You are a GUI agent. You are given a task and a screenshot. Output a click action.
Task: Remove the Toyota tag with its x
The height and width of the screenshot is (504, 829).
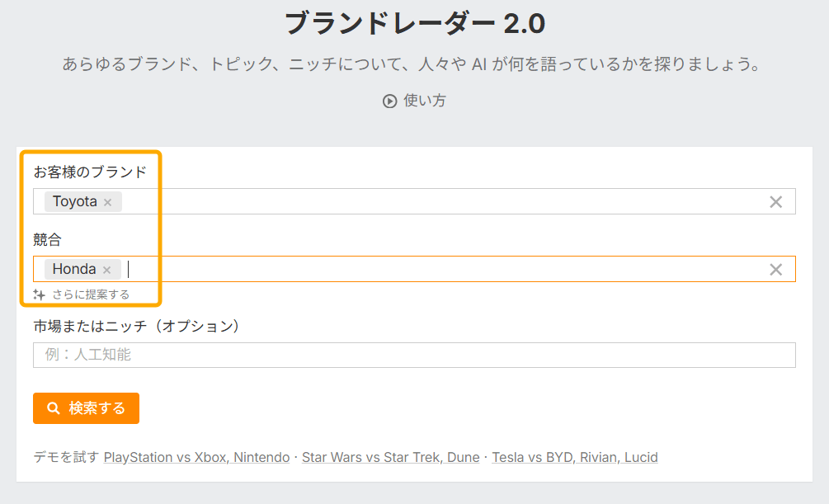(x=107, y=202)
